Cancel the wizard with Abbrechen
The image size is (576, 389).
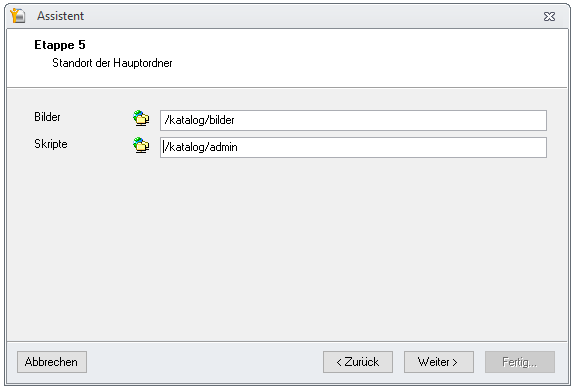(52, 362)
